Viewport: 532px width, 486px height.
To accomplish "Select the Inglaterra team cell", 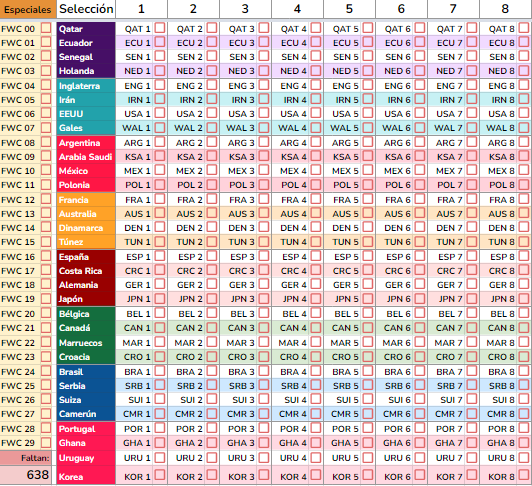I will tap(86, 86).
